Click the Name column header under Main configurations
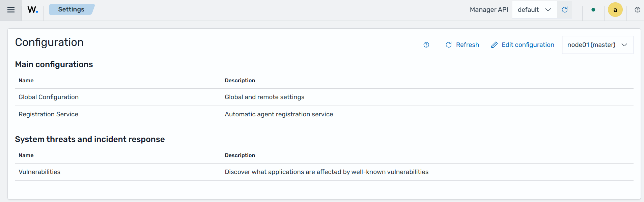 tap(26, 80)
